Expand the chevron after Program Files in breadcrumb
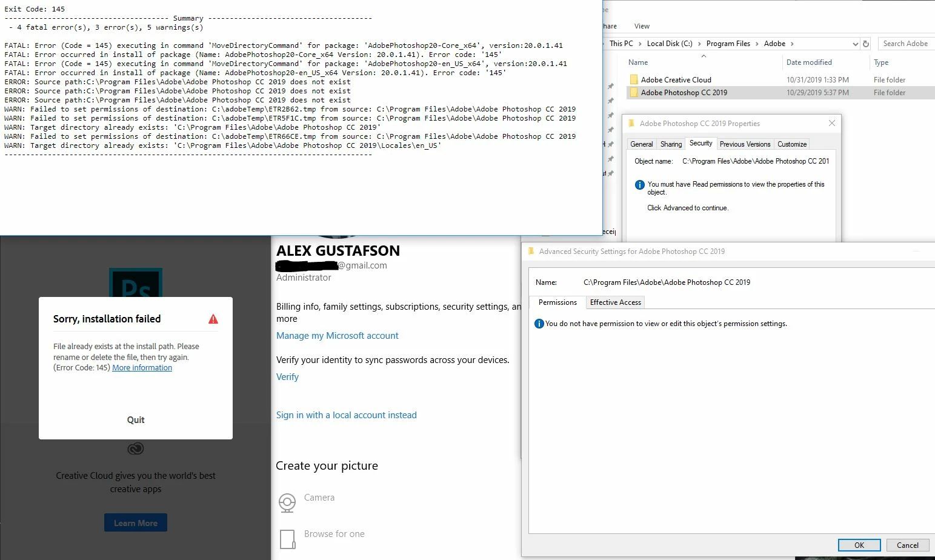935x560 pixels. (757, 44)
